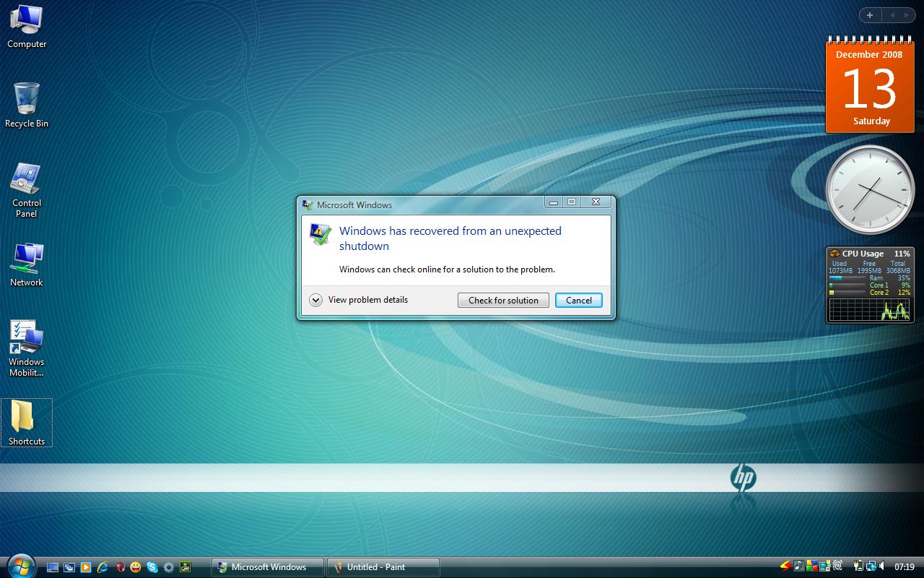Minimize the Microsoft Windows dialog
This screenshot has width=924, height=578.
point(554,202)
